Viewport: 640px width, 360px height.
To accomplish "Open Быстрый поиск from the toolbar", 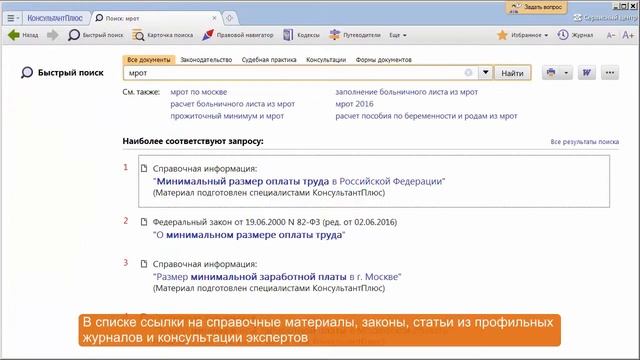I will 96,35.
